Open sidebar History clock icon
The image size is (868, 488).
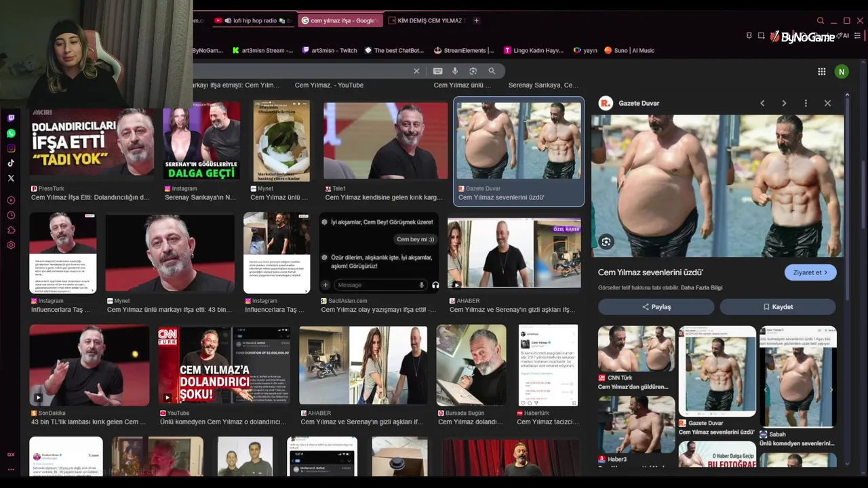point(11,215)
